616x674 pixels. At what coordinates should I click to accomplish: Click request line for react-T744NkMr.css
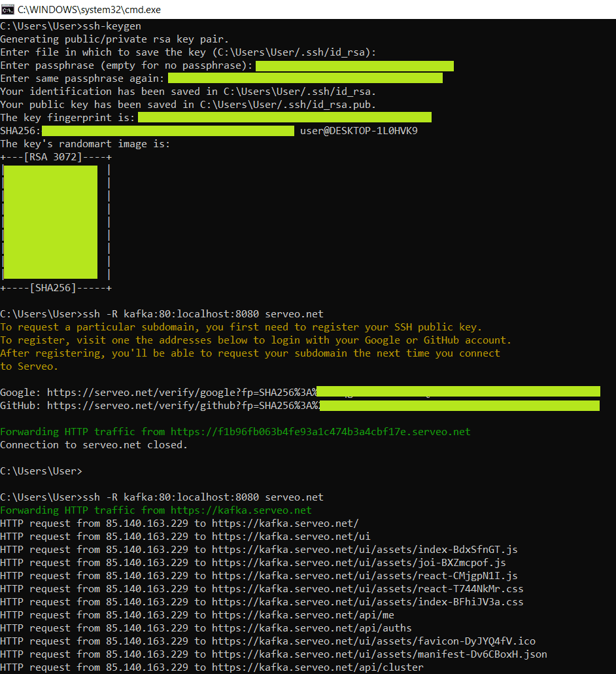[262, 590]
